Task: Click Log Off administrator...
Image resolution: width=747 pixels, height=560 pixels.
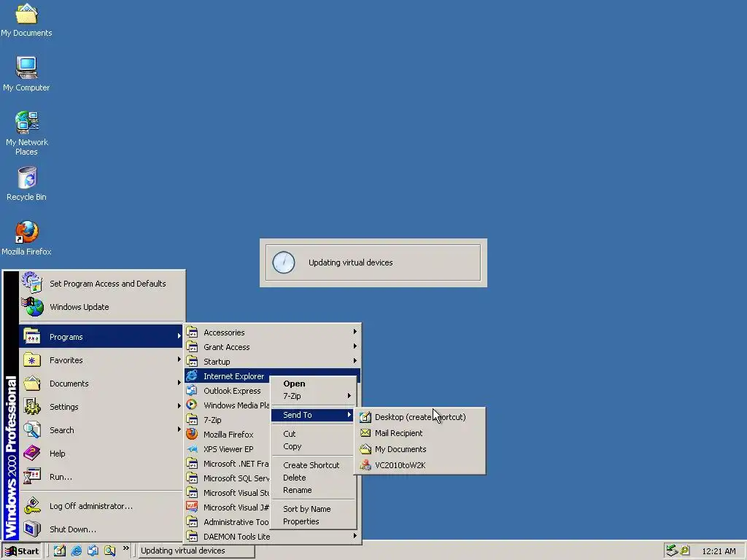Action: coord(102,506)
